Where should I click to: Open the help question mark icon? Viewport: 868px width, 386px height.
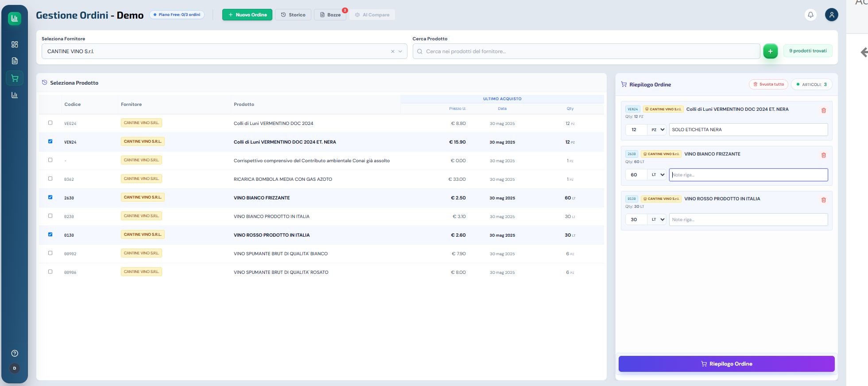coord(15,353)
